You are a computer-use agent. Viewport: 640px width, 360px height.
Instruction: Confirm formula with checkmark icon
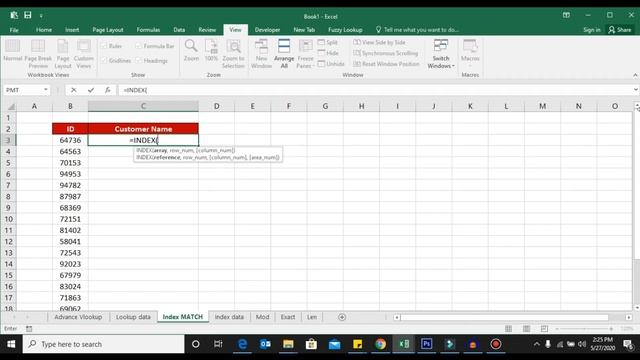click(91, 90)
